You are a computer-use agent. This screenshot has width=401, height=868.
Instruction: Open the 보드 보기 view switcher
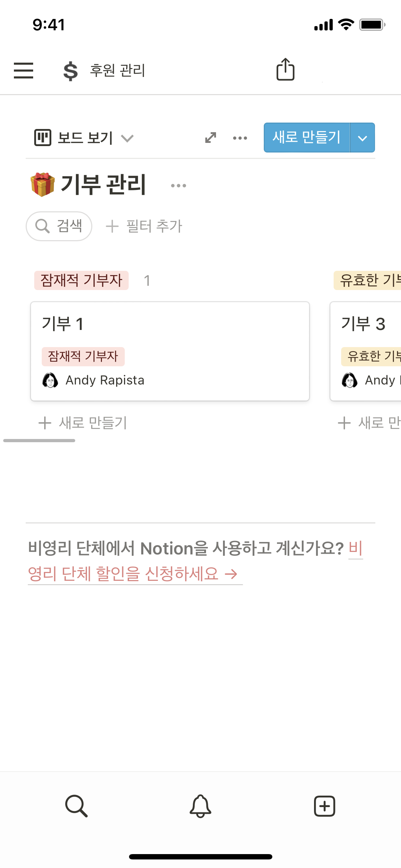84,138
